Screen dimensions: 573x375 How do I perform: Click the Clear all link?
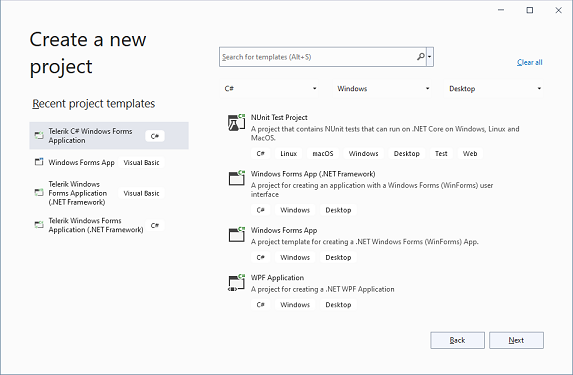click(530, 62)
